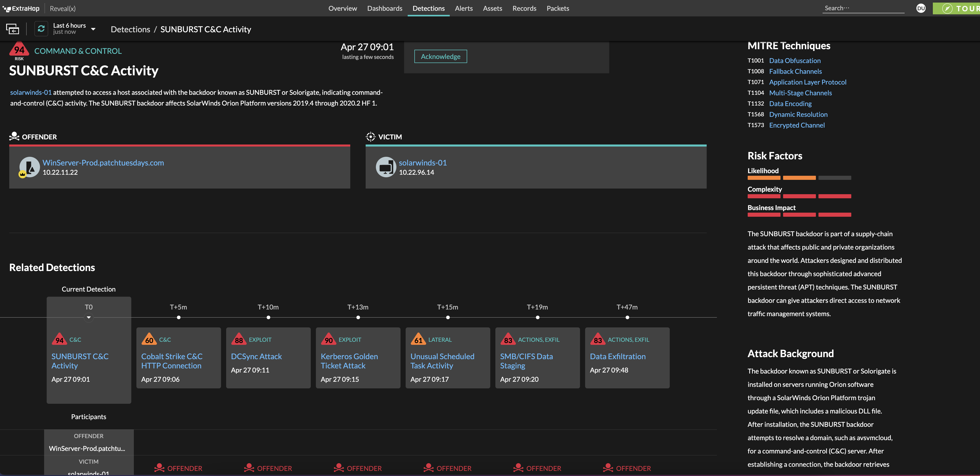Screen dimensions: 980x476
Task: Click the 94 risk badge on SUNBURST card
Action: 60,339
